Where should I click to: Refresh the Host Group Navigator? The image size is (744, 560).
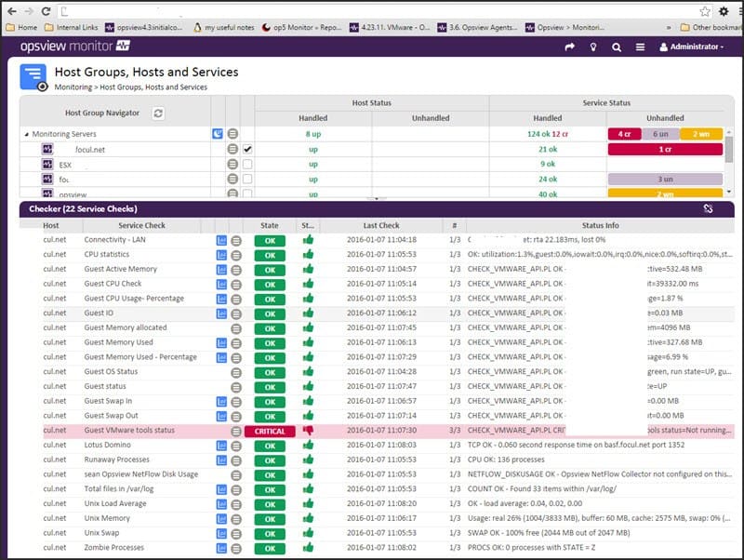(158, 113)
